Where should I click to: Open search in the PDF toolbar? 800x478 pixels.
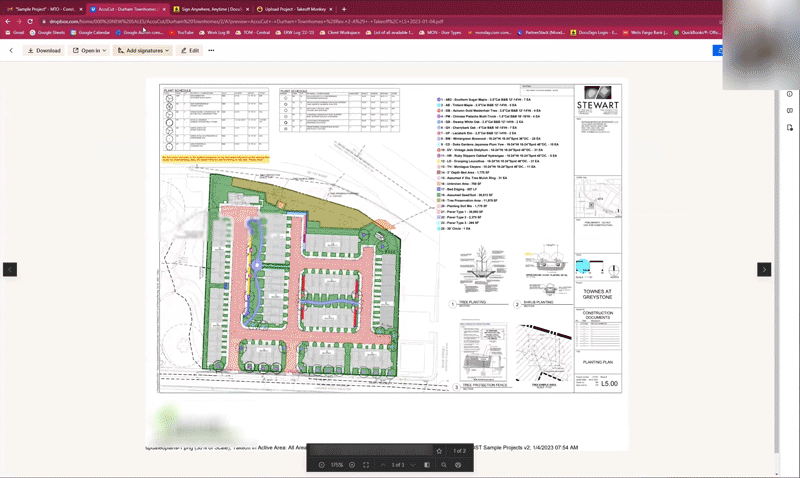[x=443, y=465]
